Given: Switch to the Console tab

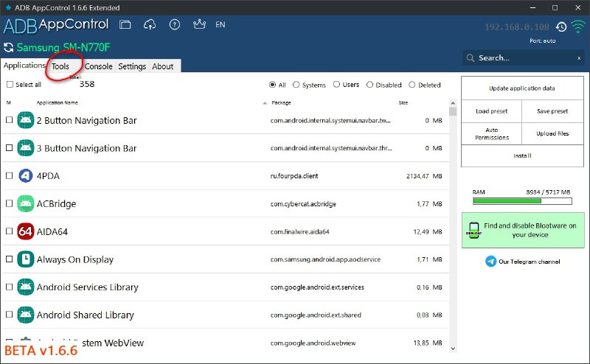Looking at the screenshot, I should coord(98,66).
